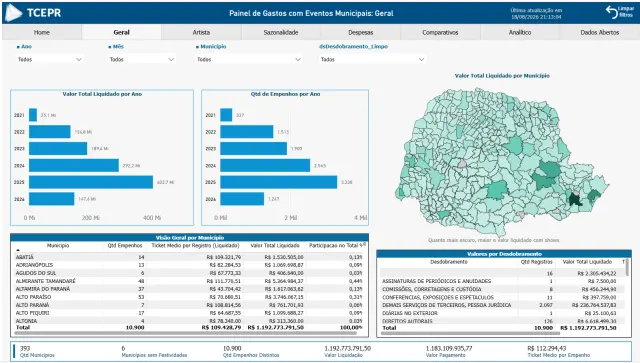Switch to the Comparativos tab

(440, 32)
